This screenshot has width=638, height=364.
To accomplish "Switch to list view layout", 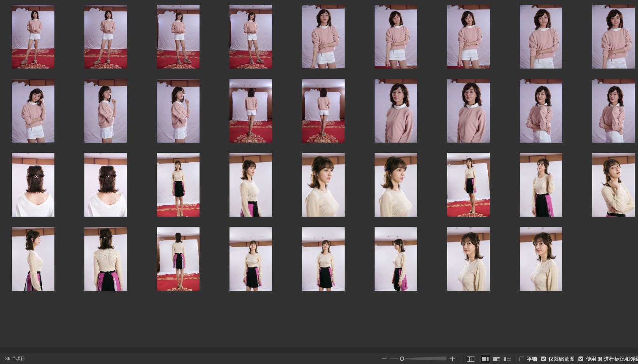I will coord(507,359).
